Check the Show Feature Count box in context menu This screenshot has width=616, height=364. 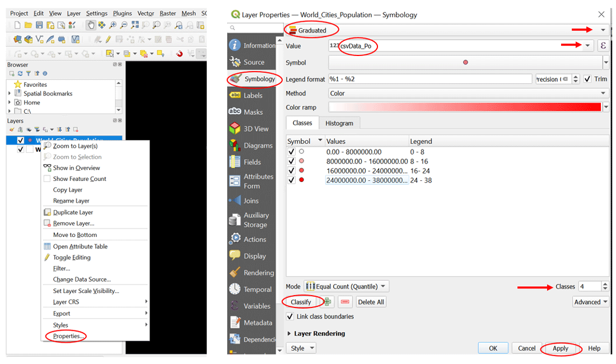[x=46, y=179]
